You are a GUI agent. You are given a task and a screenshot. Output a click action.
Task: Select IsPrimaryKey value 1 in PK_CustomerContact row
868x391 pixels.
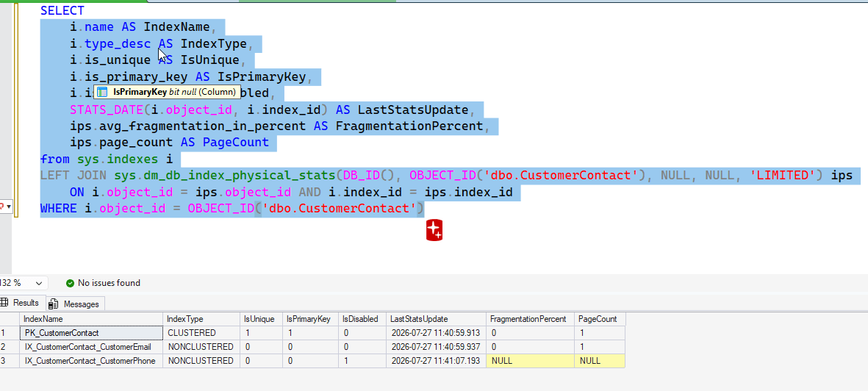tap(310, 333)
